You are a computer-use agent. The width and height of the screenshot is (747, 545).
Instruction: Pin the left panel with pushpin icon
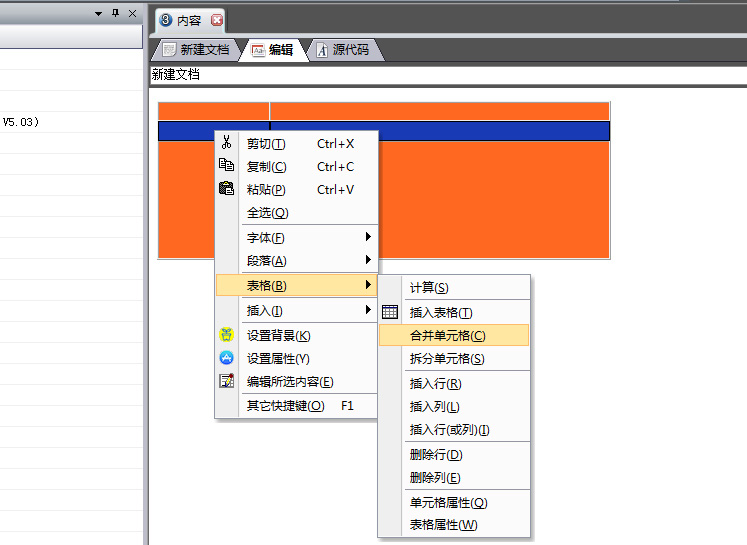[115, 13]
